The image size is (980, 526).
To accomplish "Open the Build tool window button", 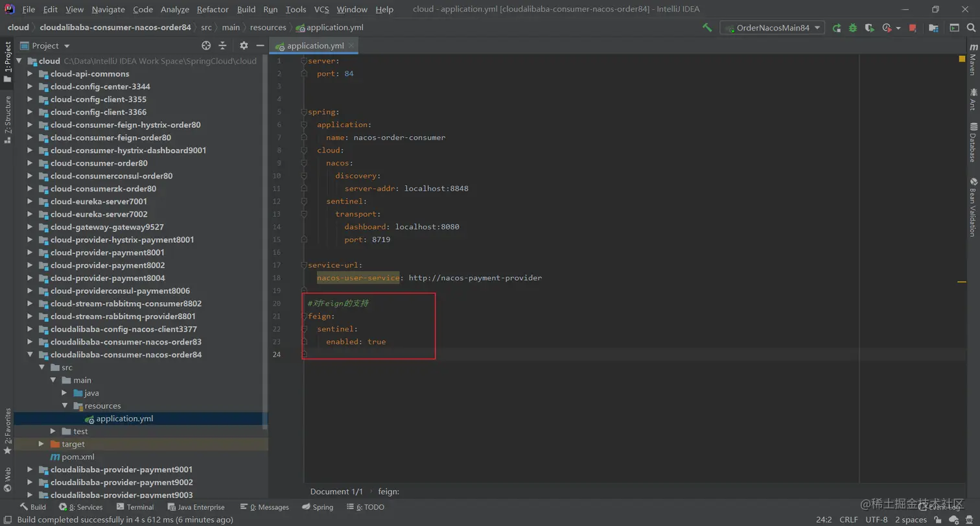I will [32, 507].
